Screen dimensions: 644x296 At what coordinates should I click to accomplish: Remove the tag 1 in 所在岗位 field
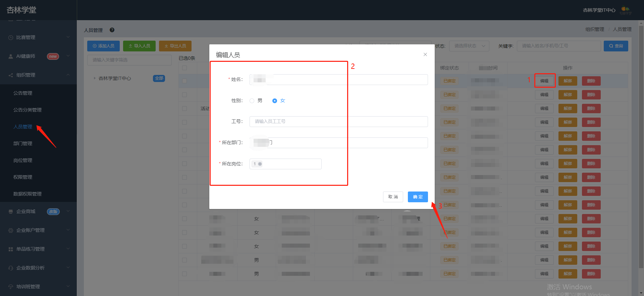[x=260, y=164]
